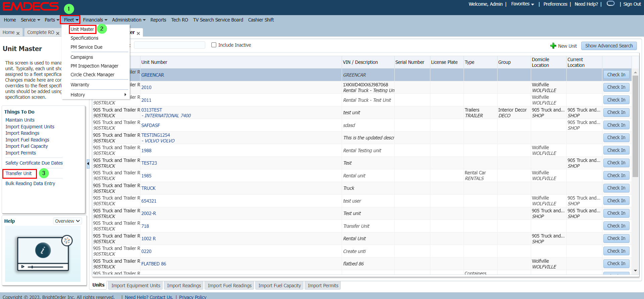The width and height of the screenshot is (644, 299).
Task: Switch to Import Readings bottom tab
Action: (184, 286)
